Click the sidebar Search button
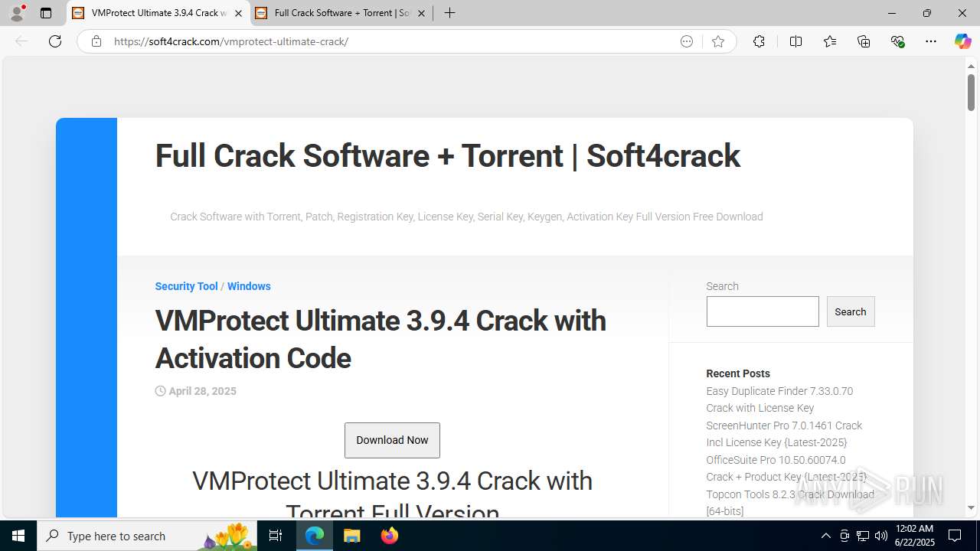The image size is (980, 551). click(851, 311)
